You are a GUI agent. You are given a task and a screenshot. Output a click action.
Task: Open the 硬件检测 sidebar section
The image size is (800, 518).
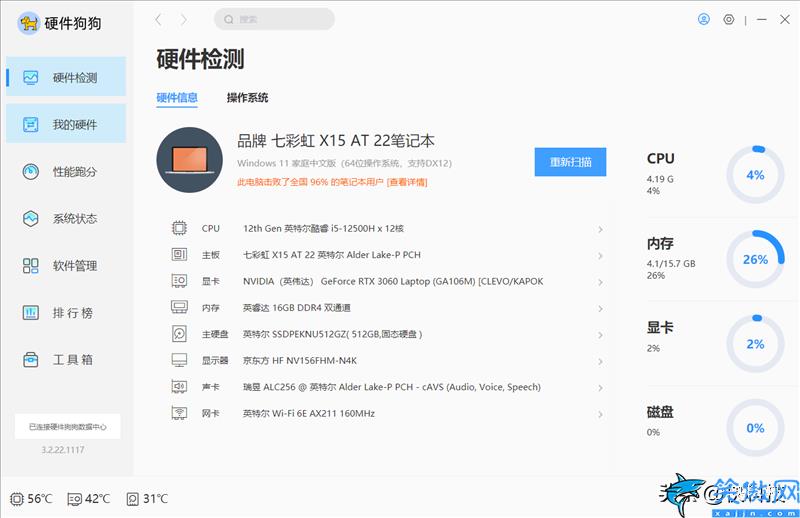click(x=66, y=77)
